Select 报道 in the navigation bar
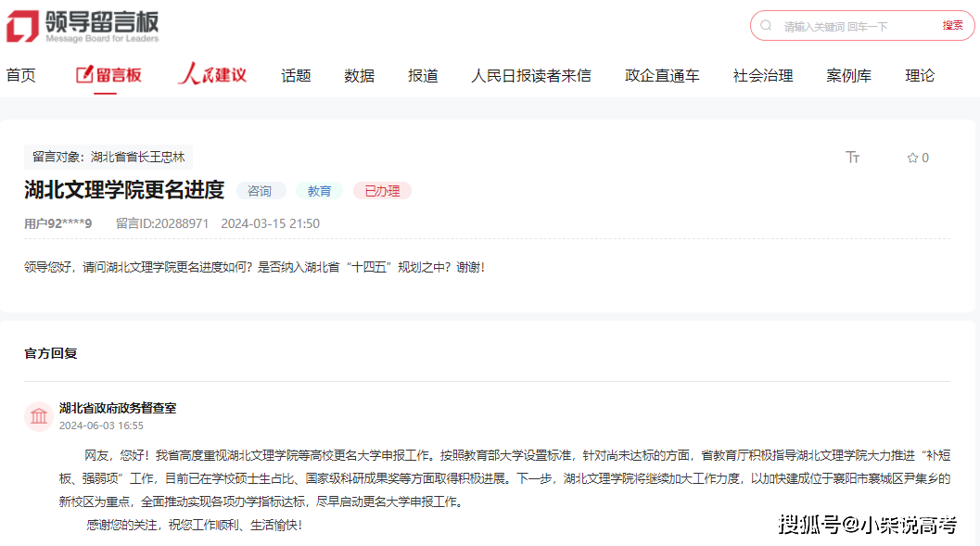Viewport: 980px width, 546px height. pos(423,76)
